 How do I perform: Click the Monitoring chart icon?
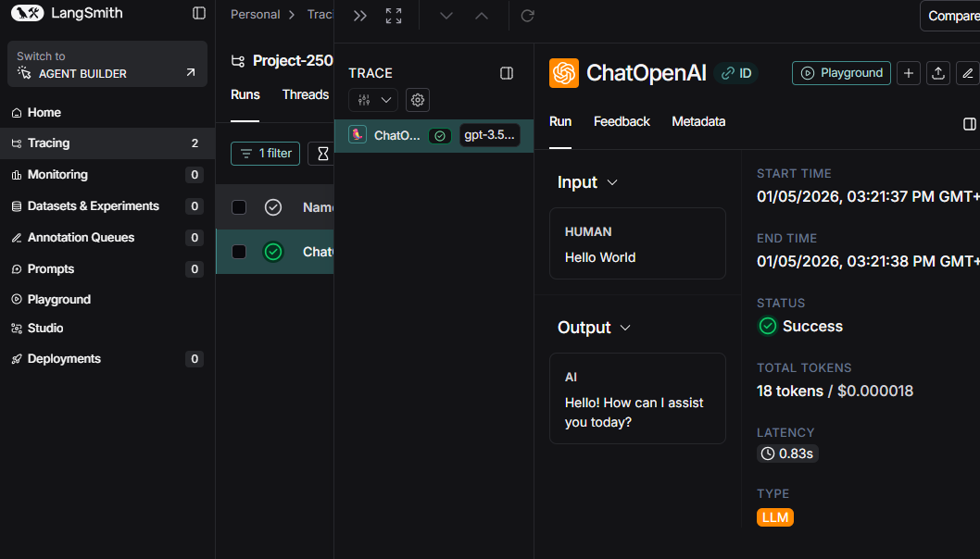[x=17, y=175]
